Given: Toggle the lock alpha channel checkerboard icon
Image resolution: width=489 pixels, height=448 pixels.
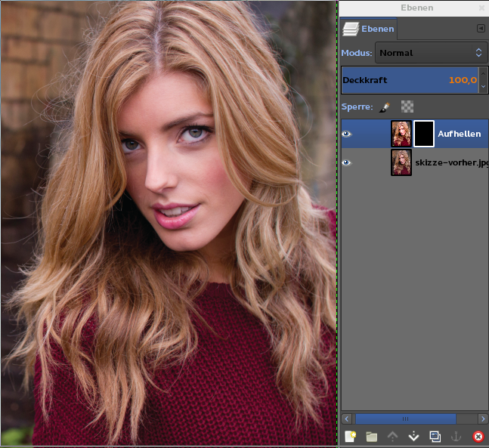Looking at the screenshot, I should [x=407, y=107].
